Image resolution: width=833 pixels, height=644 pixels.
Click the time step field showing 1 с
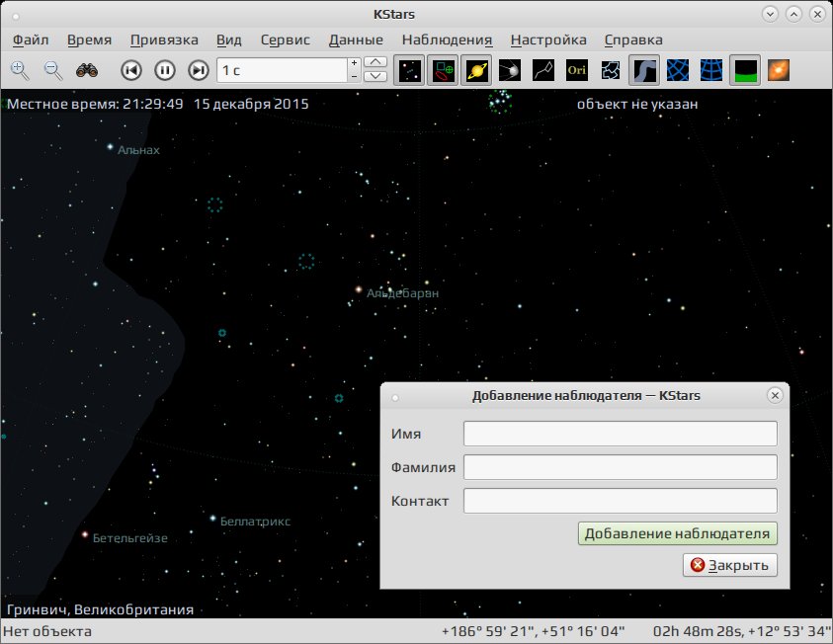click(282, 70)
